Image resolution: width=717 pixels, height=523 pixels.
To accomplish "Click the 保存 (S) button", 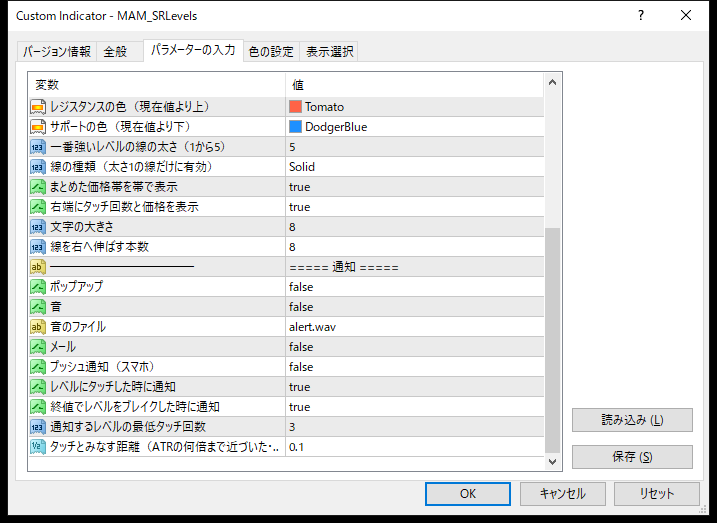I will click(632, 457).
